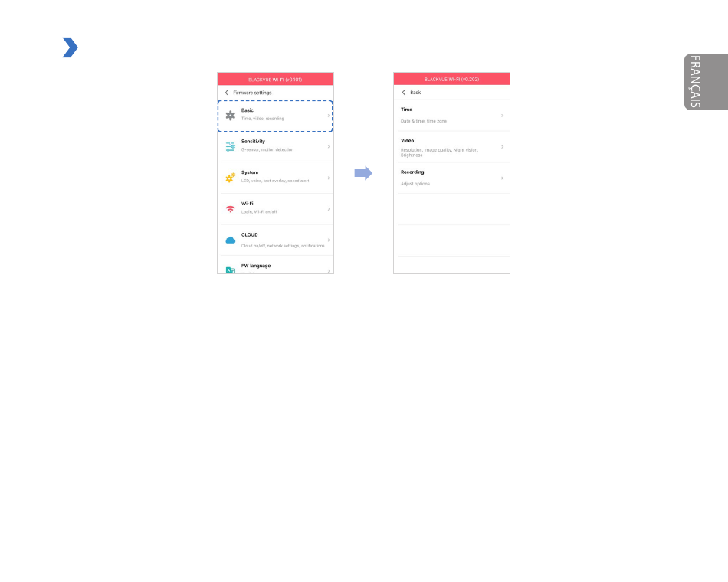
Task: Select the CLOUD menu entry
Action: (x=276, y=239)
